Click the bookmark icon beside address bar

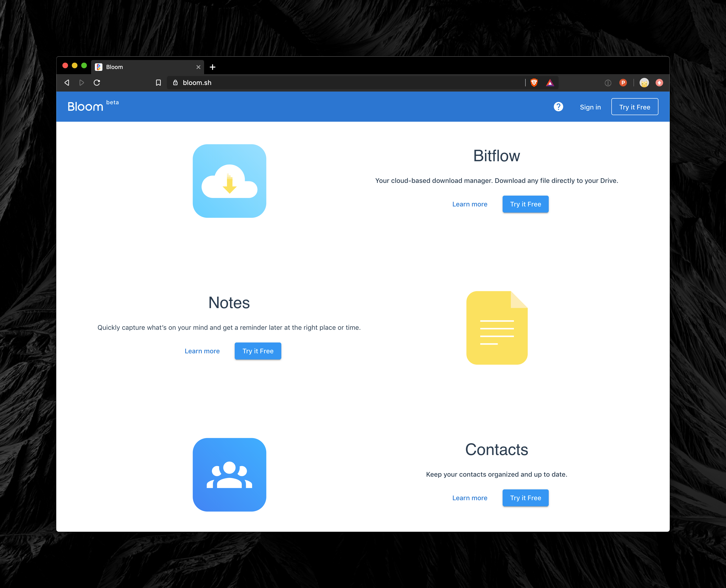[158, 83]
